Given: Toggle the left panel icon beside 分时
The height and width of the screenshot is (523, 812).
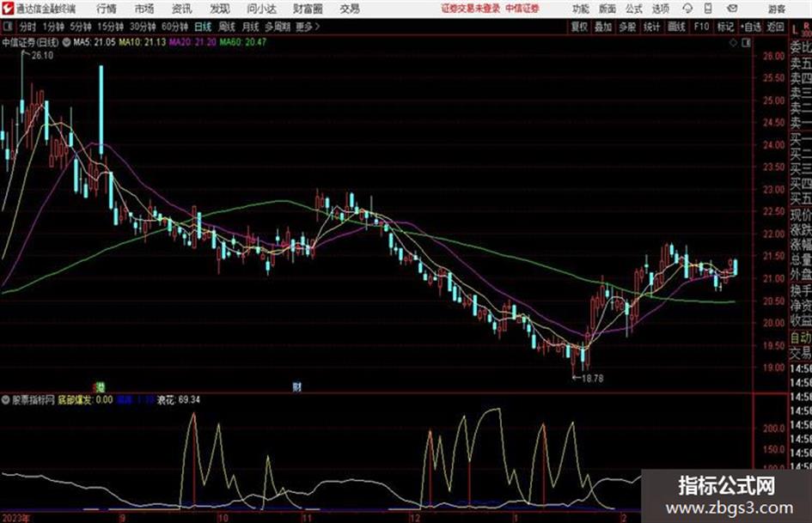Looking at the screenshot, I should tap(8, 27).
